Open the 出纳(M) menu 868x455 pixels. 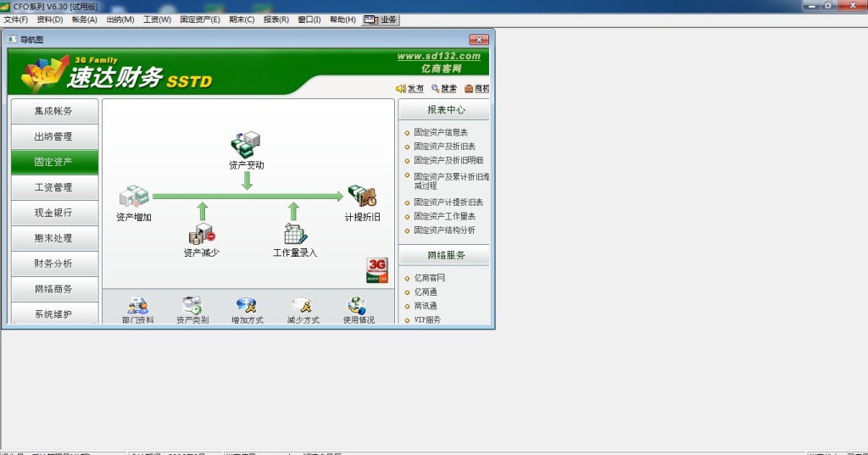point(120,19)
